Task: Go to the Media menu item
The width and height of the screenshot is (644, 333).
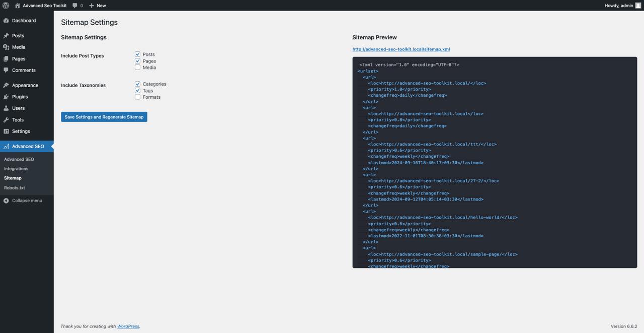Action: pyautogui.click(x=27, y=47)
